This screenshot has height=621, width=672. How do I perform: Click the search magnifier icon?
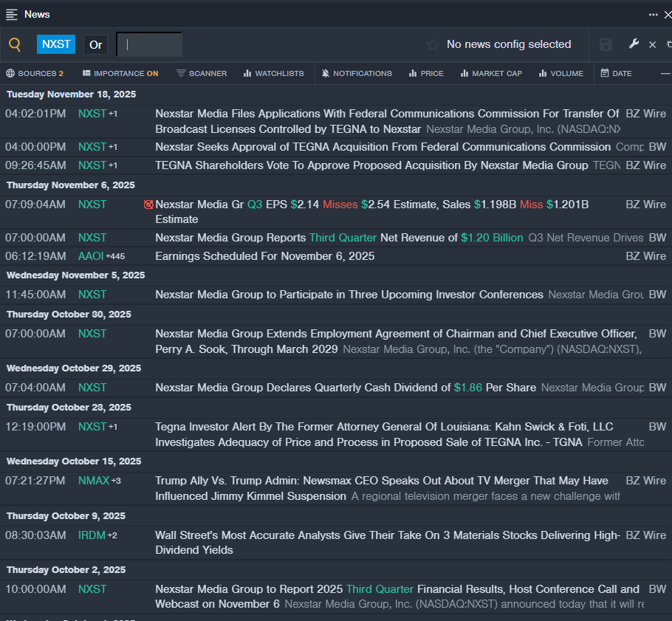(15, 44)
